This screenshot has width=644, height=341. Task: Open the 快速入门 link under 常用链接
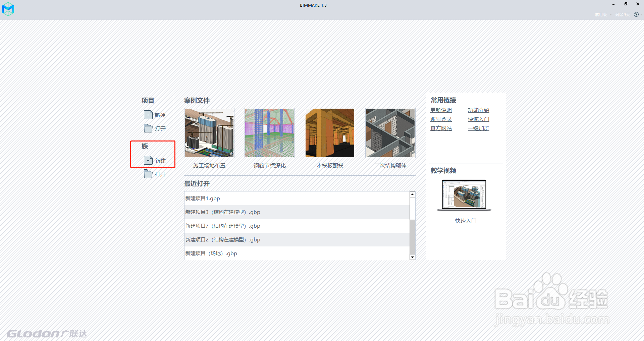click(479, 119)
